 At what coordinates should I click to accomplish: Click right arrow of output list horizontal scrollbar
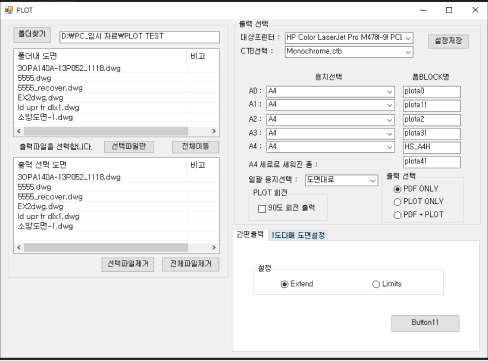click(x=214, y=247)
